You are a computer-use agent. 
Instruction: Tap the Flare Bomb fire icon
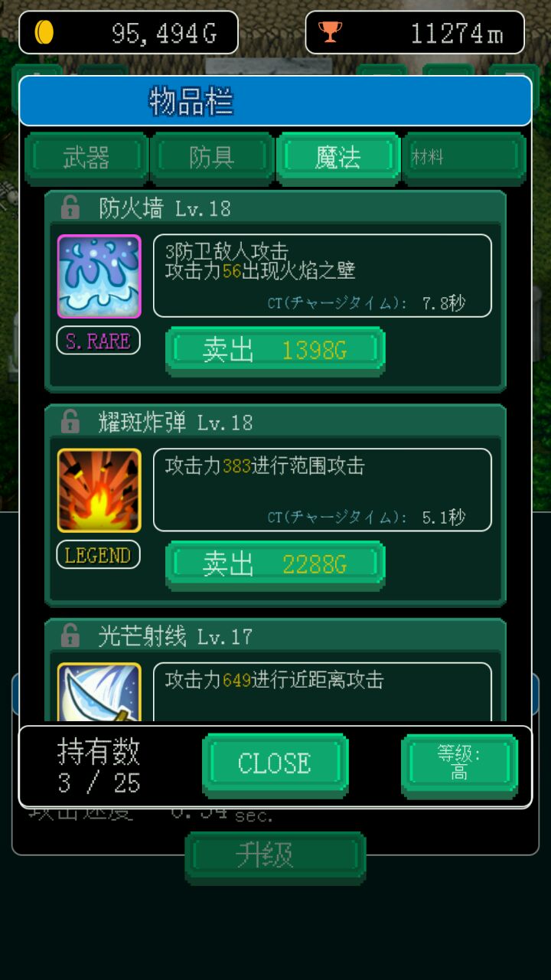point(99,491)
